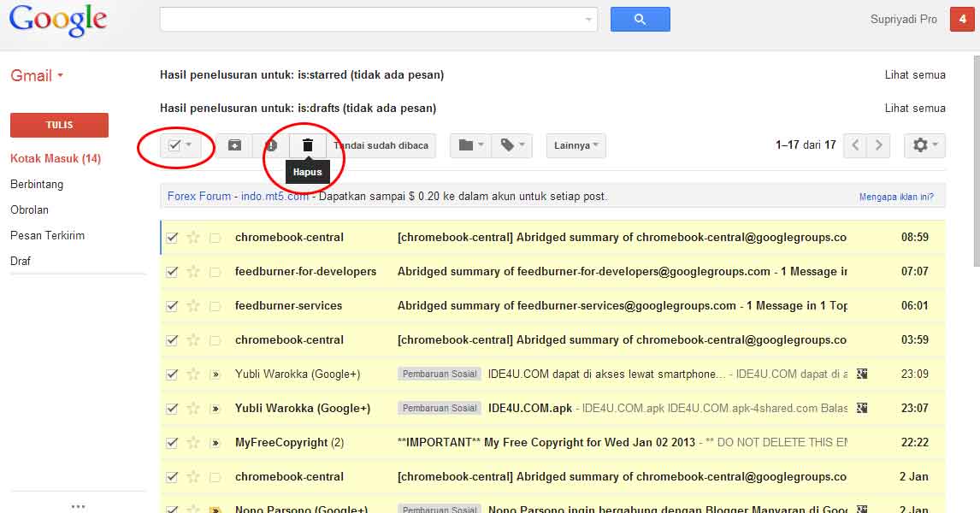This screenshot has width=980, height=513.
Task: Uncheck the 2 Jan chromebook-central message
Action: coord(172,477)
